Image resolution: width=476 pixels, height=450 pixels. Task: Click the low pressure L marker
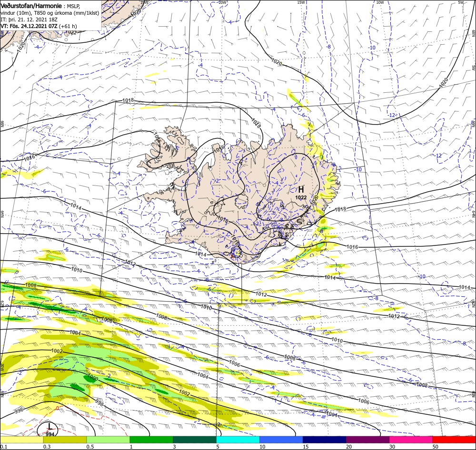[x=50, y=427]
